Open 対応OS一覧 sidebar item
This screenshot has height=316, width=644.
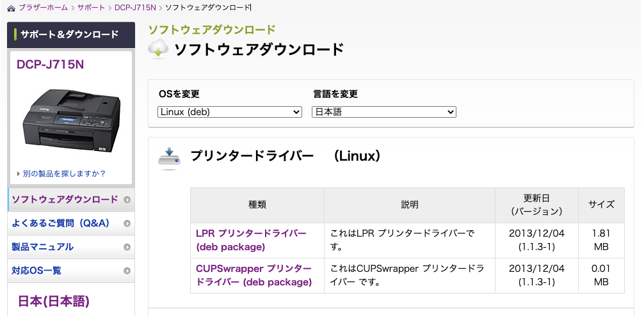point(71,271)
